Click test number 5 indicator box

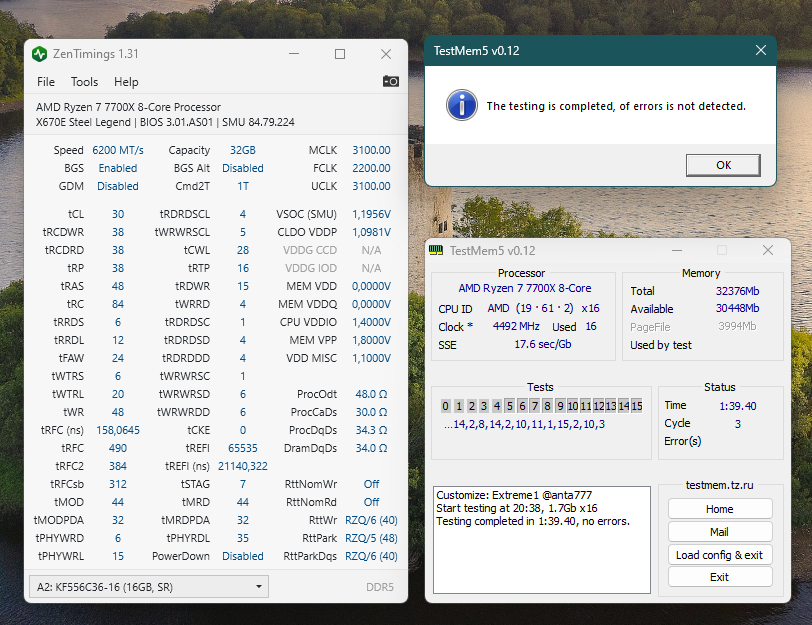click(510, 406)
